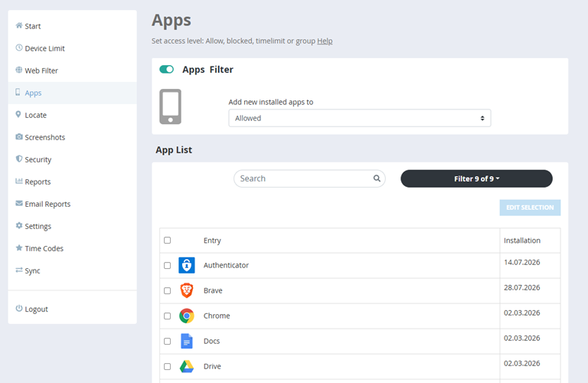Click the Drive entry name

(212, 366)
